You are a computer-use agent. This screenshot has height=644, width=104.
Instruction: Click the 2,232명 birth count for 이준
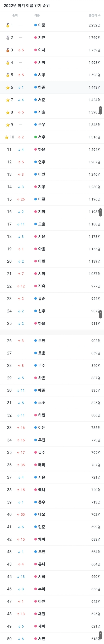(x=95, y=25)
